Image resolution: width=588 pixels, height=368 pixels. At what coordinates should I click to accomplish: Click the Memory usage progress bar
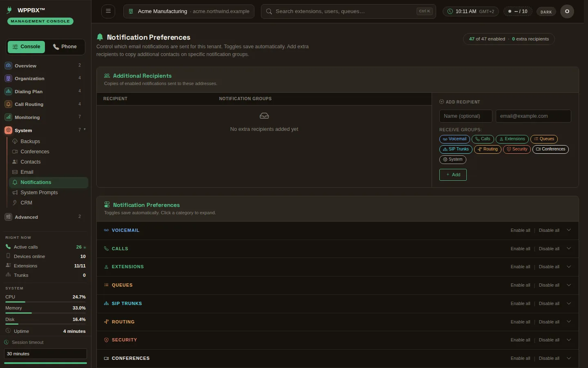pyautogui.click(x=45, y=313)
